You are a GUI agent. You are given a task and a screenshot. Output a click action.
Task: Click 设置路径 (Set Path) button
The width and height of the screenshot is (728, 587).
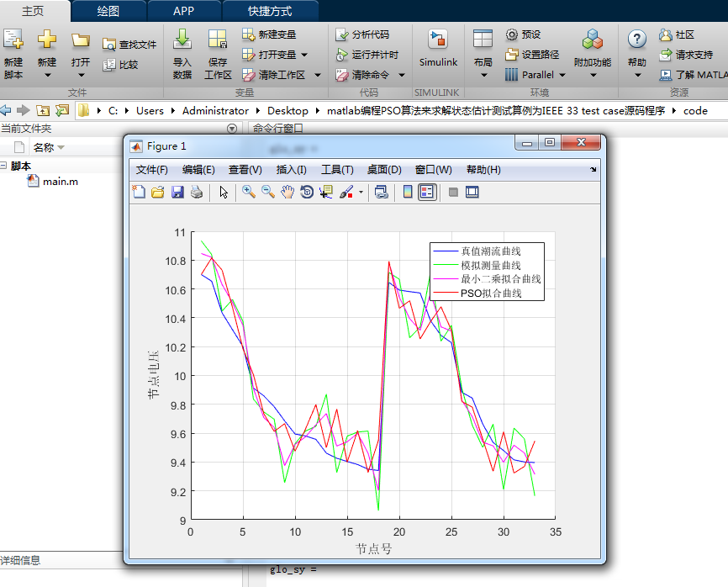(532, 55)
